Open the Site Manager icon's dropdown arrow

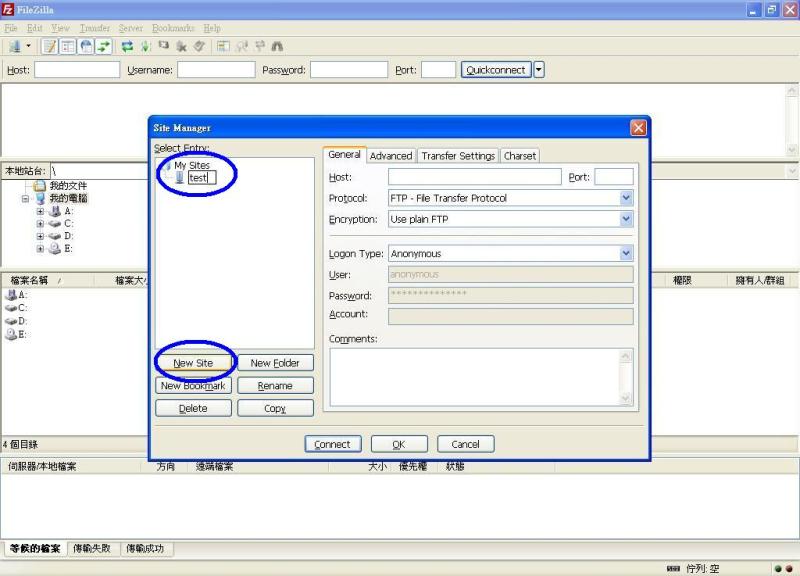pos(29,46)
